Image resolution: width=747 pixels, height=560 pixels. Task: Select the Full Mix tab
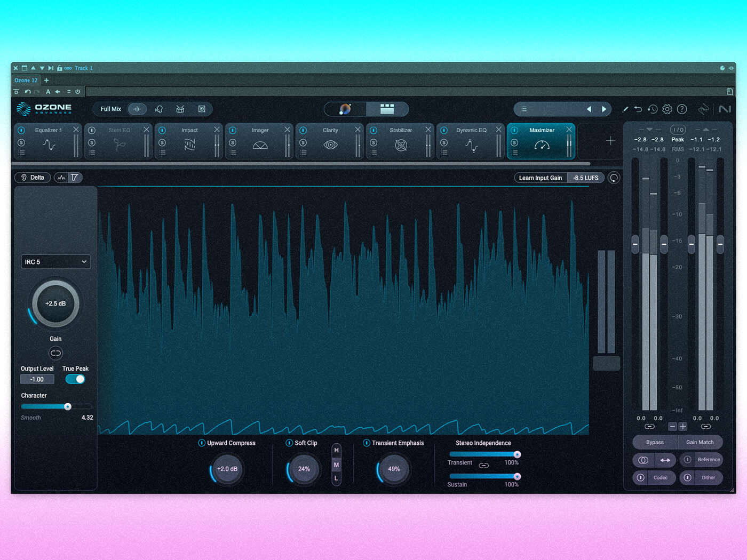coord(111,109)
